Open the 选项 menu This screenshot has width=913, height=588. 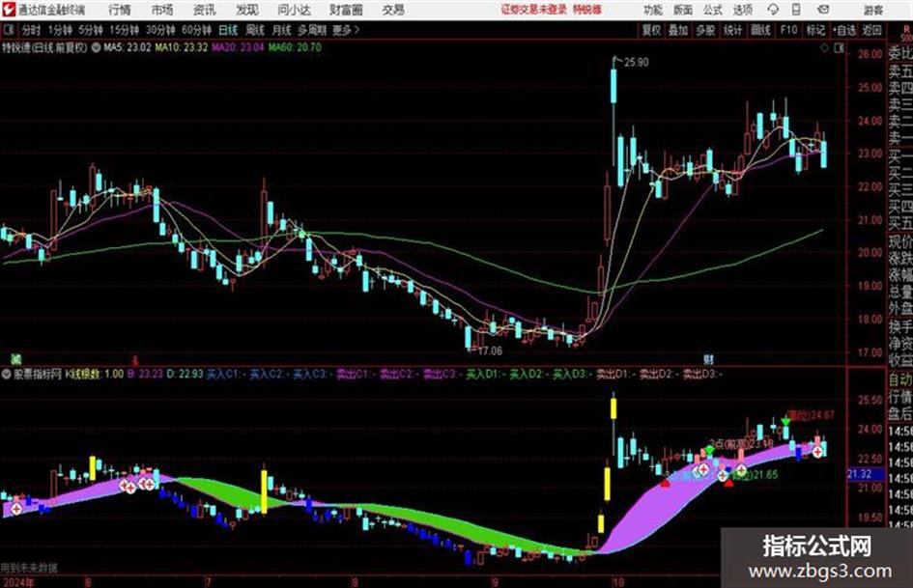742,10
